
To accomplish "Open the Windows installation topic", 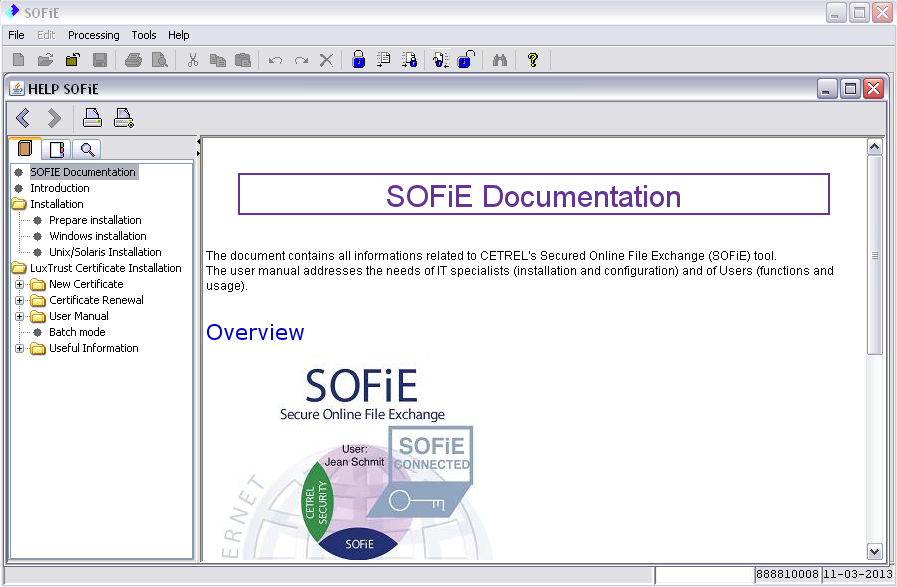I will click(x=98, y=236).
